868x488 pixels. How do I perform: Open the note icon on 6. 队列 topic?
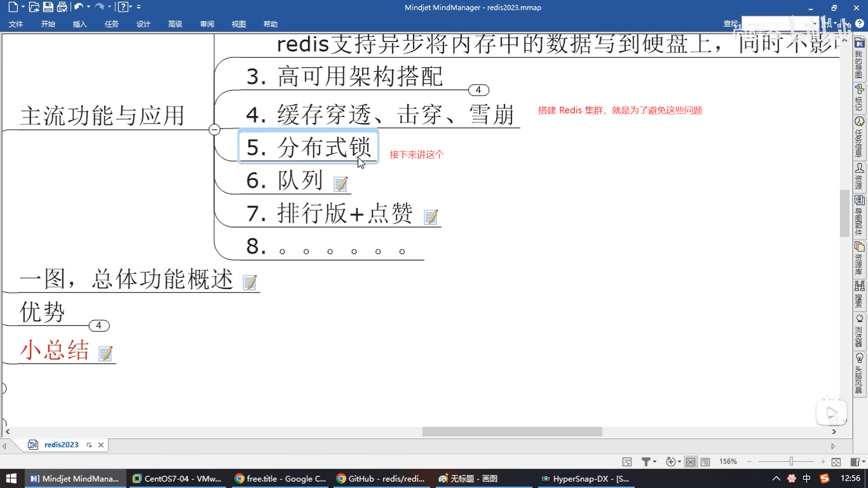[340, 184]
